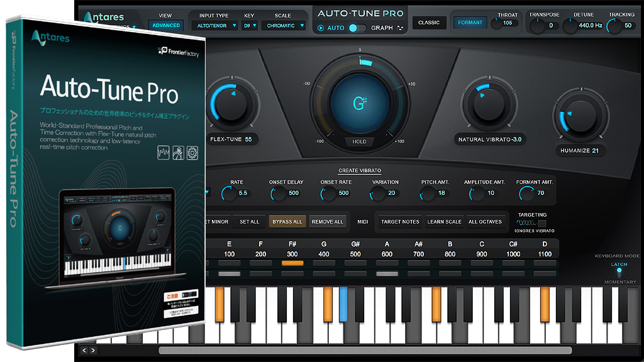Toggle the Auto/Graph mode switch
Image resolution: width=644 pixels, height=362 pixels.
pyautogui.click(x=357, y=28)
